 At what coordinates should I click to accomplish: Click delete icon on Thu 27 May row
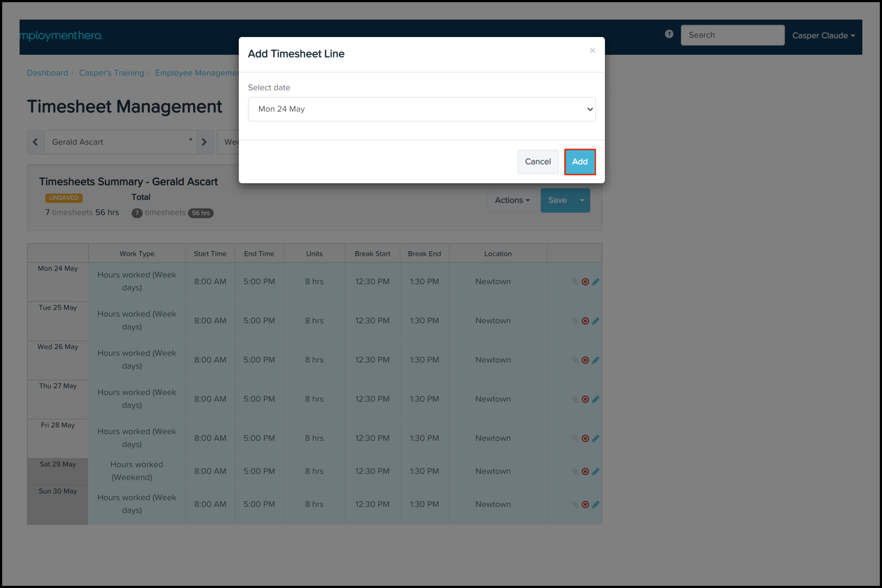click(x=585, y=399)
